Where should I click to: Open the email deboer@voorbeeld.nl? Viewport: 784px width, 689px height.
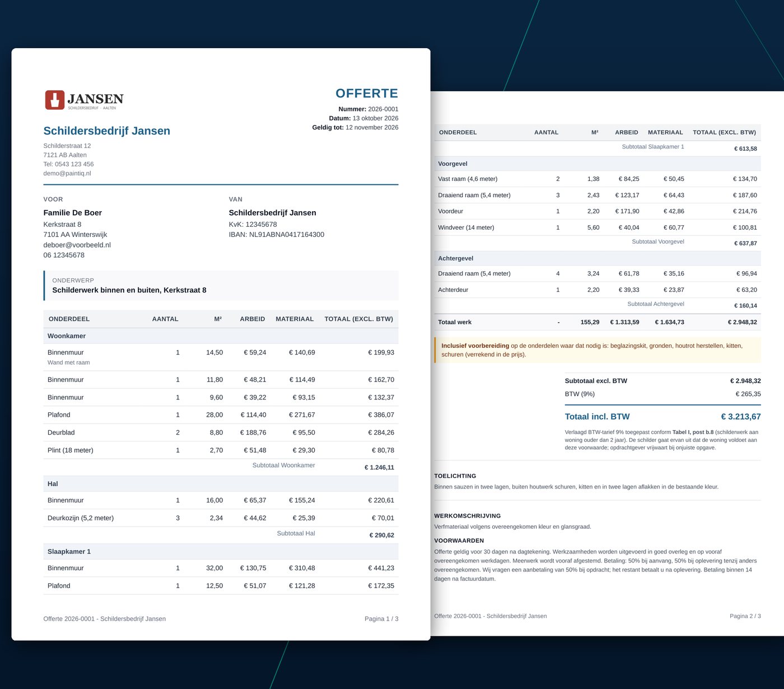coord(77,245)
